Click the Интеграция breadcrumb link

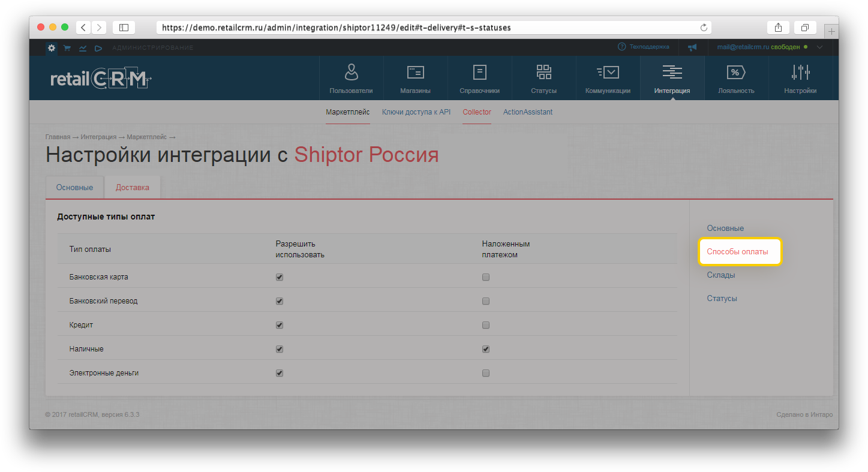(98, 137)
